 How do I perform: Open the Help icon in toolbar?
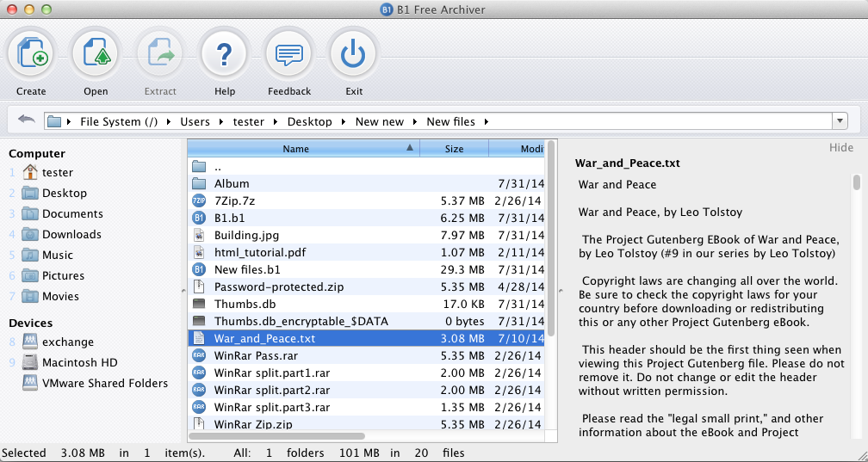(225, 56)
